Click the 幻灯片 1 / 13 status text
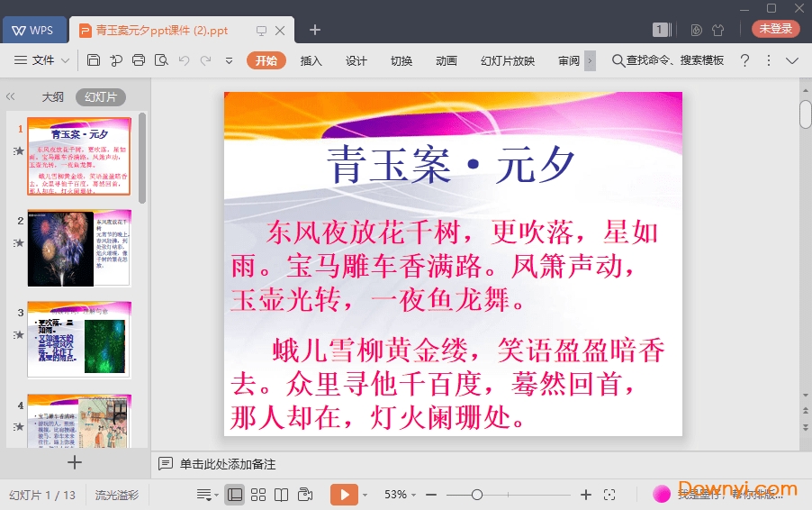Viewport: 812px width, 510px height. 42,495
